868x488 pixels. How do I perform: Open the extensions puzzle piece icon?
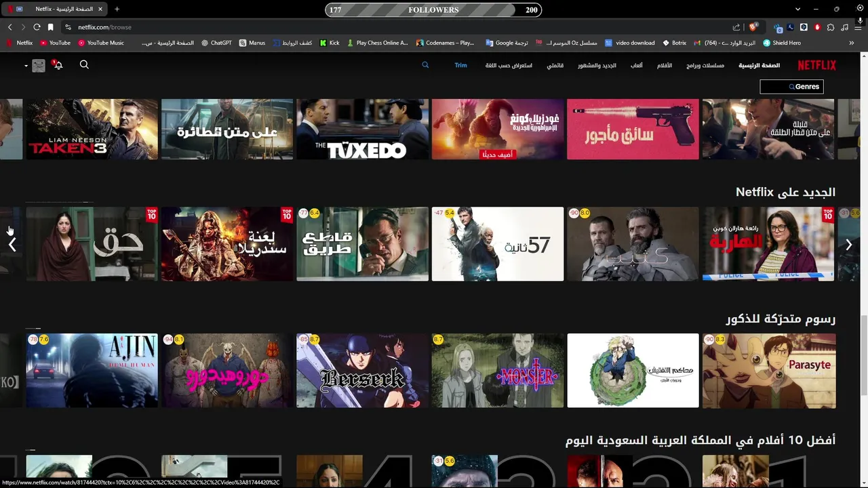click(x=831, y=27)
